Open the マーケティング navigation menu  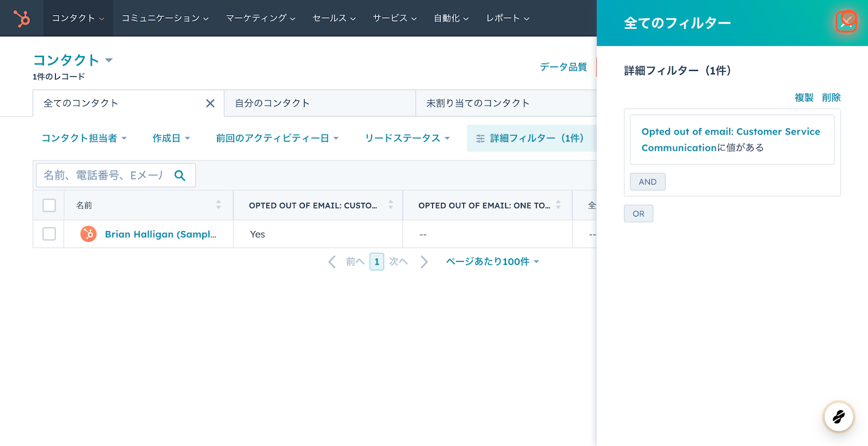click(x=260, y=18)
